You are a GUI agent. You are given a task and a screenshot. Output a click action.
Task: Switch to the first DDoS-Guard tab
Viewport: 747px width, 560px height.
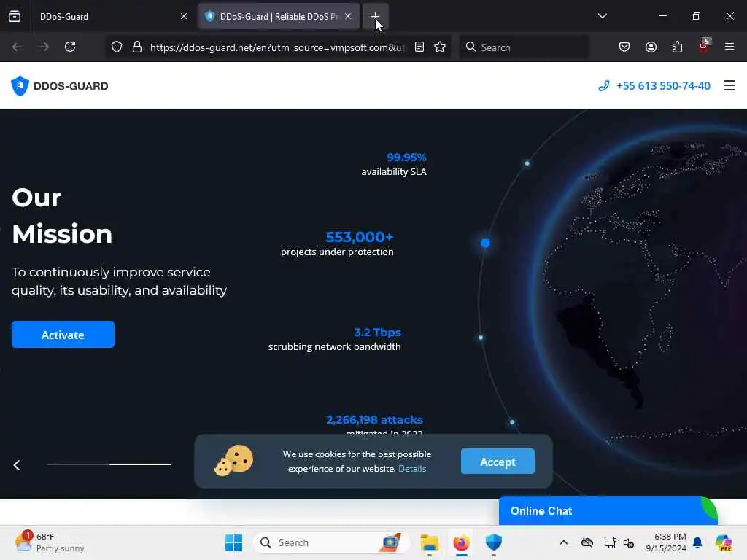(x=112, y=16)
